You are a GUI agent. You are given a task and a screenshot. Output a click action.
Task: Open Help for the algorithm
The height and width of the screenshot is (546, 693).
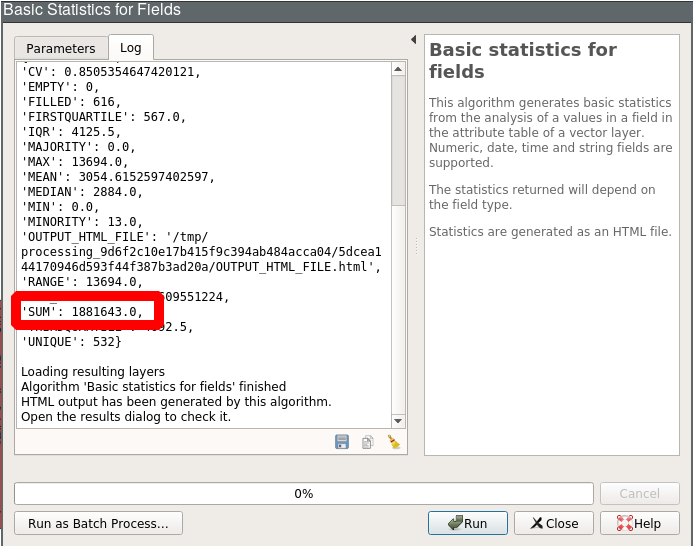tap(638, 523)
